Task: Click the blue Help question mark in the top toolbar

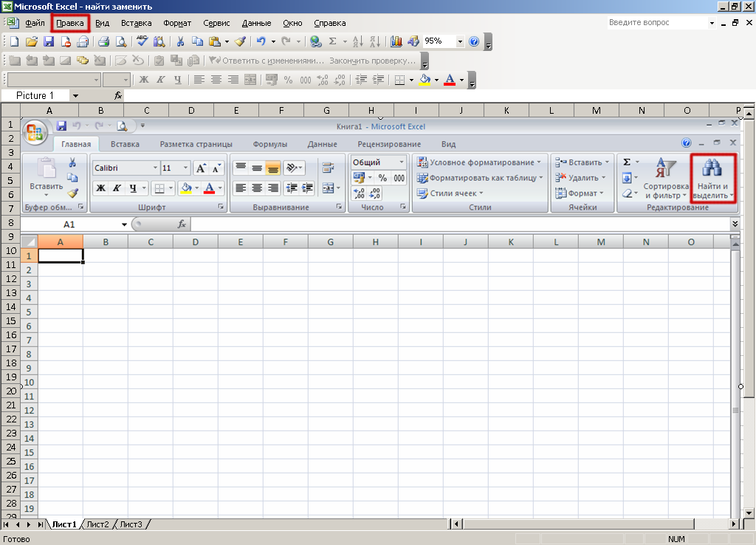Action: pyautogui.click(x=474, y=42)
